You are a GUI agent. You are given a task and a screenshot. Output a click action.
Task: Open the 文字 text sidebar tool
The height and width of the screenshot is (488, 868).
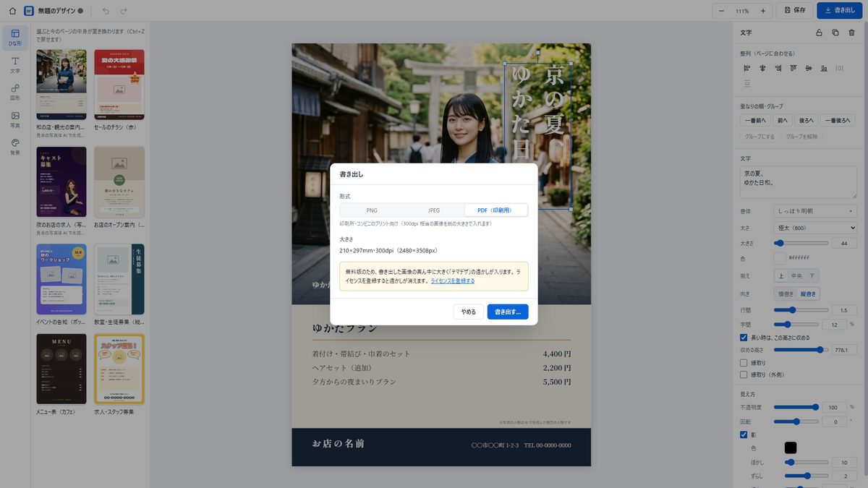15,65
